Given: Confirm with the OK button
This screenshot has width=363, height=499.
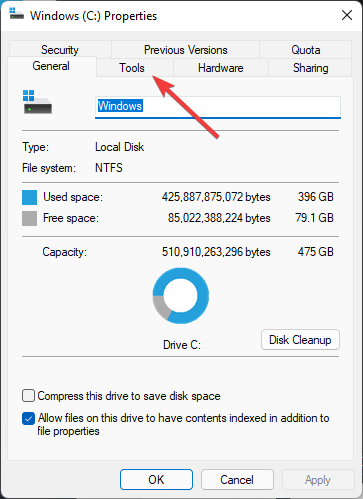Looking at the screenshot, I should (156, 480).
